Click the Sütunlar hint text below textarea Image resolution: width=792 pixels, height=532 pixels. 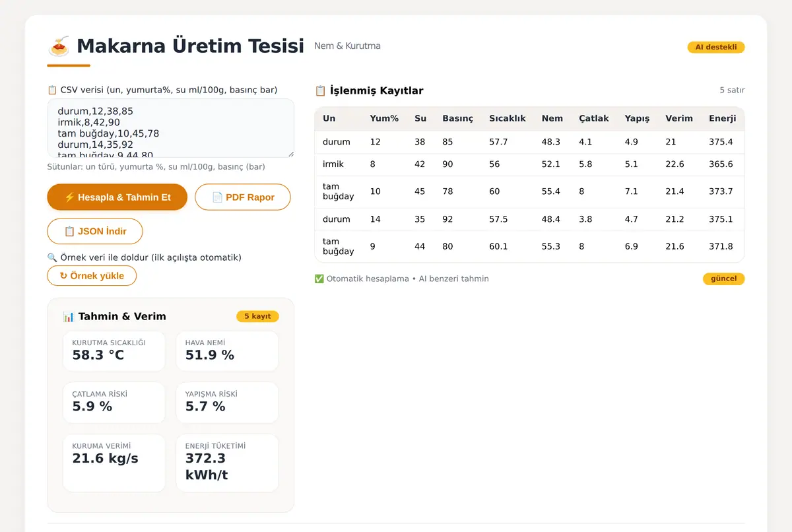pos(156,167)
